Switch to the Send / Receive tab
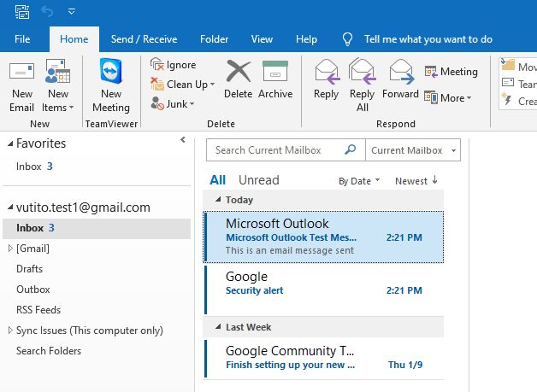This screenshot has width=537, height=392. click(x=144, y=39)
